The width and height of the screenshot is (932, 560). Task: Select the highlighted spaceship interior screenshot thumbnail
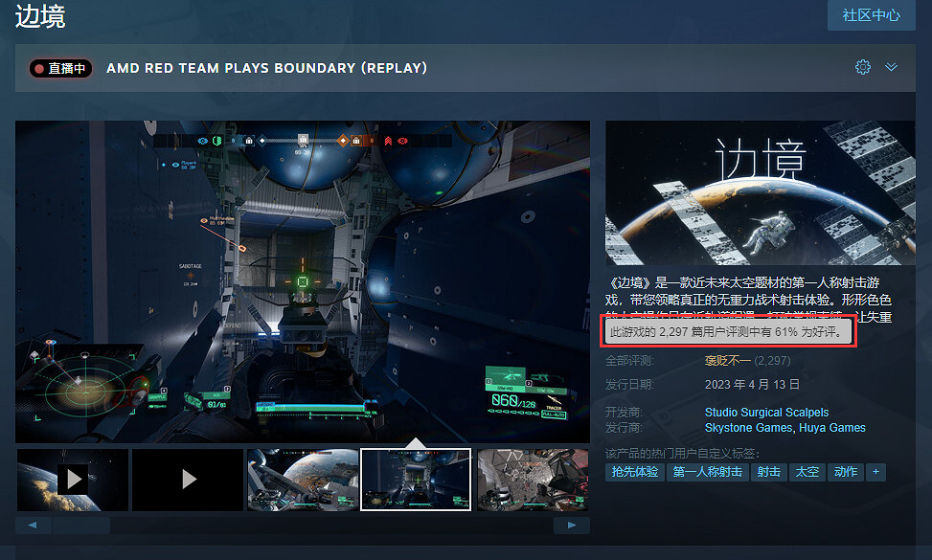(416, 479)
